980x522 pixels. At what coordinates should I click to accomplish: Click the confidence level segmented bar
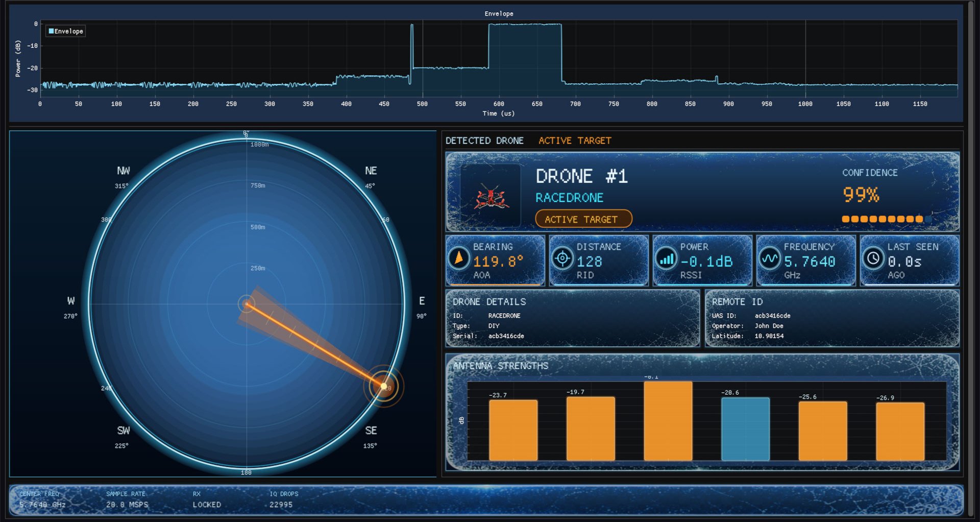887,219
